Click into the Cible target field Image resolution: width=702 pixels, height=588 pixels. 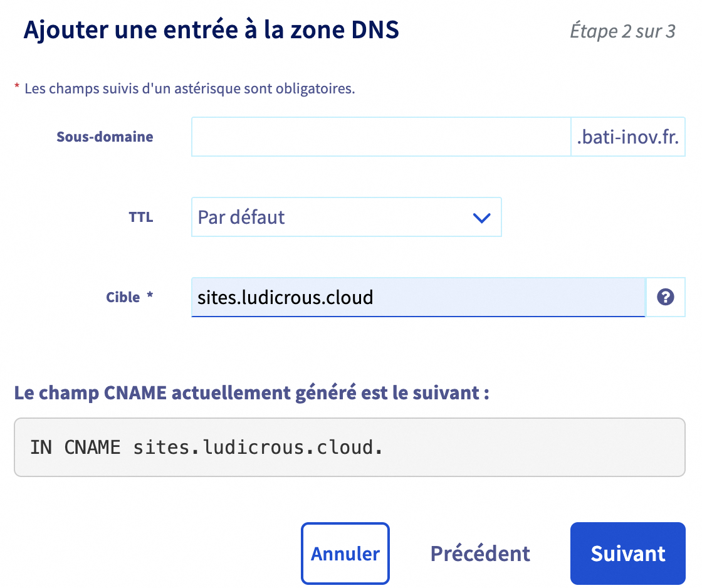417,297
